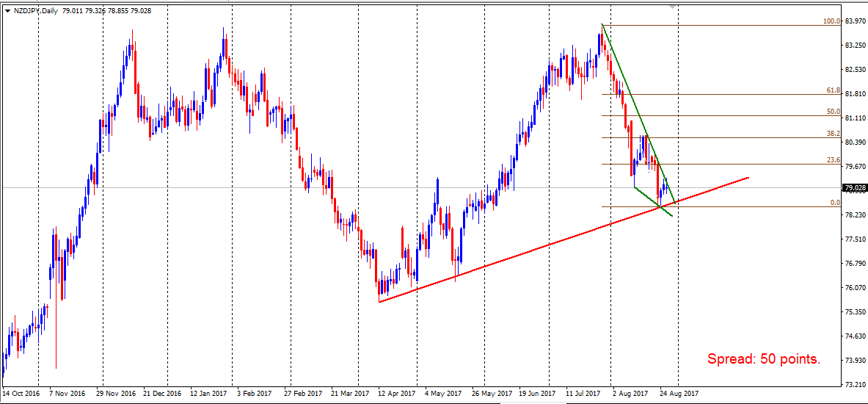Click price scale value 79.670
This screenshot has height=404, width=868.
pyautogui.click(x=856, y=166)
